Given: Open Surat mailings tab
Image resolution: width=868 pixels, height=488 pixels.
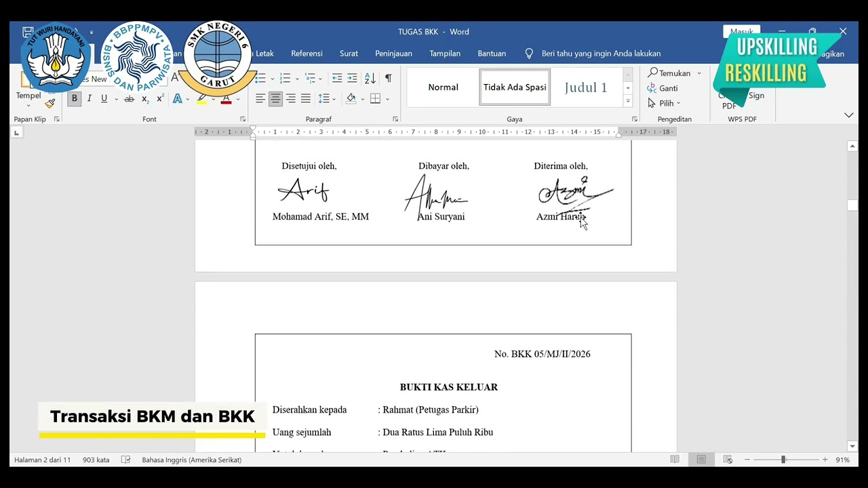Looking at the screenshot, I should coord(349,54).
